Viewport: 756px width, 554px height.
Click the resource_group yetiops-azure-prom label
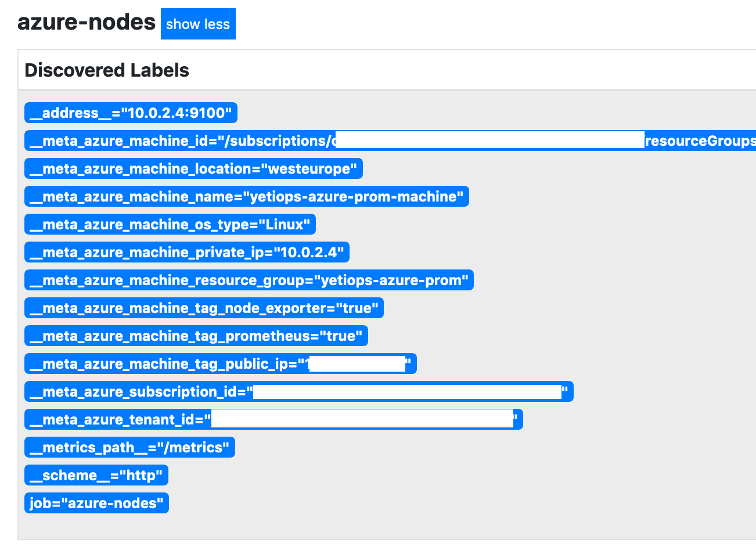pos(249,280)
